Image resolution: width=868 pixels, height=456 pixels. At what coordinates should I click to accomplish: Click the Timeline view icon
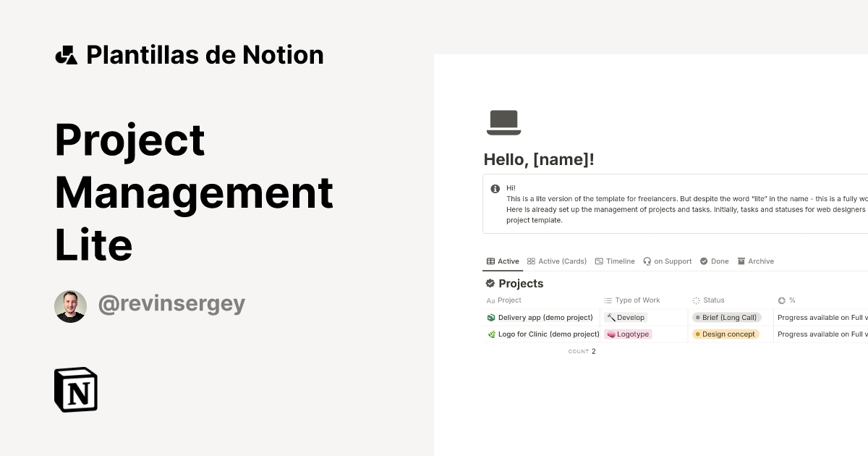tap(598, 261)
